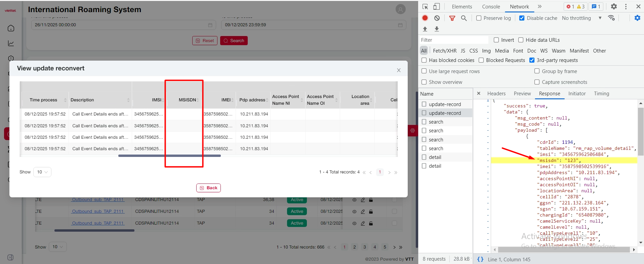Toggle the network filter funnel icon
The width and height of the screenshot is (644, 264).
pyautogui.click(x=452, y=18)
